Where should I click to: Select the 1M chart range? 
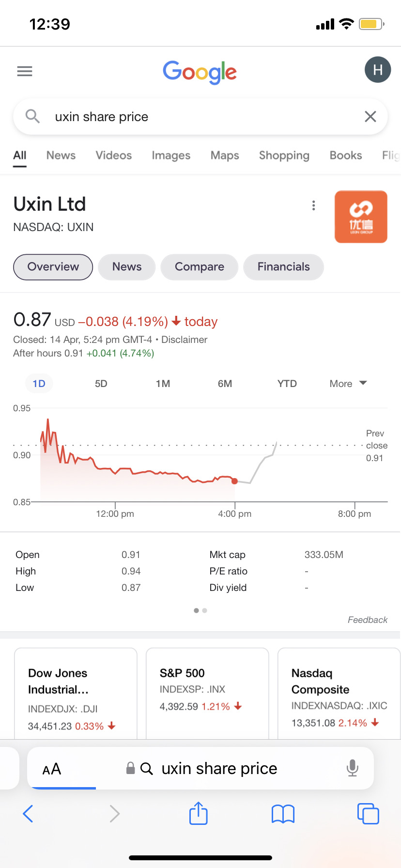click(x=163, y=384)
